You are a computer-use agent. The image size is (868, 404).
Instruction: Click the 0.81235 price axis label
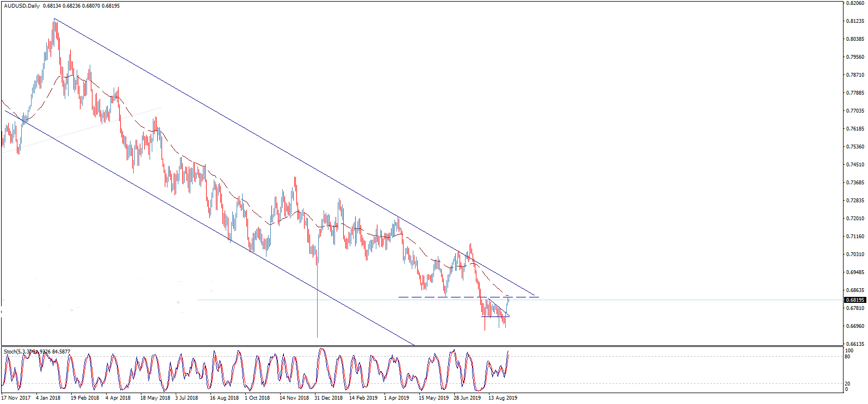pyautogui.click(x=855, y=21)
